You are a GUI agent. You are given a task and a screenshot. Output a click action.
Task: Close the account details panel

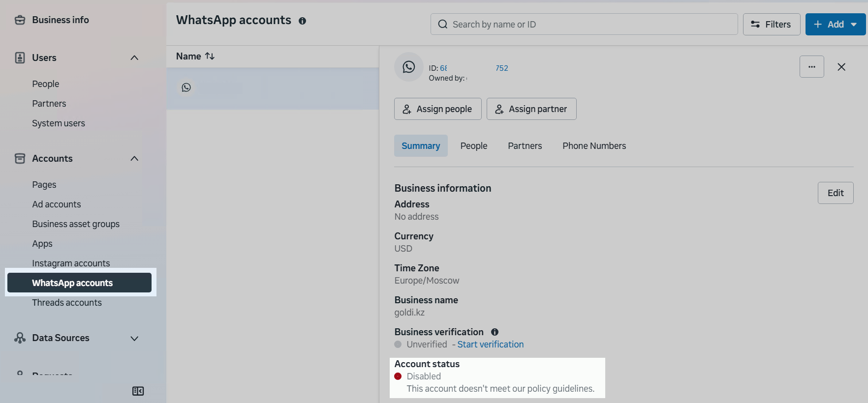click(x=841, y=67)
